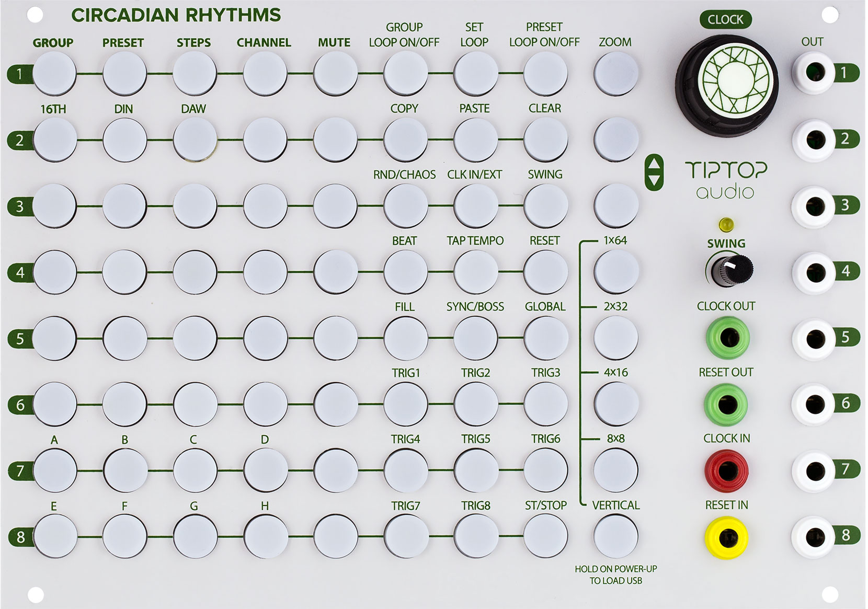Select the button labeled E in row 8
The image size is (868, 609).
[54, 536]
